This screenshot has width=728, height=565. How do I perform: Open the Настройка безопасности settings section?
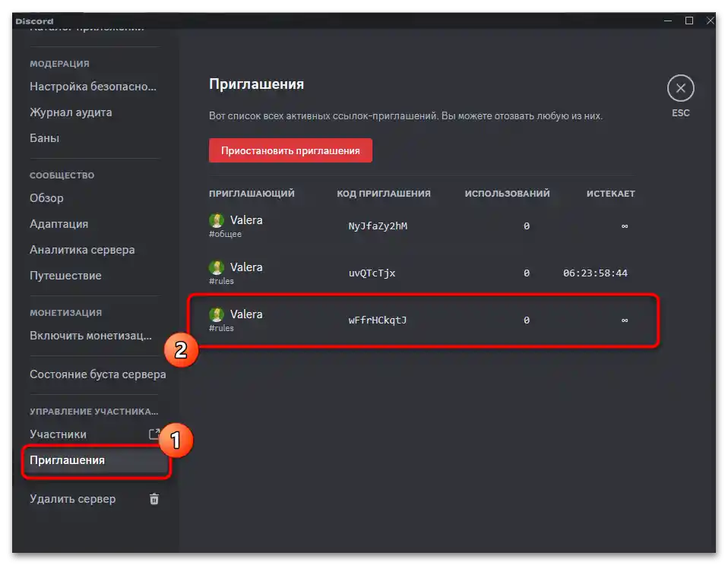coord(93,87)
